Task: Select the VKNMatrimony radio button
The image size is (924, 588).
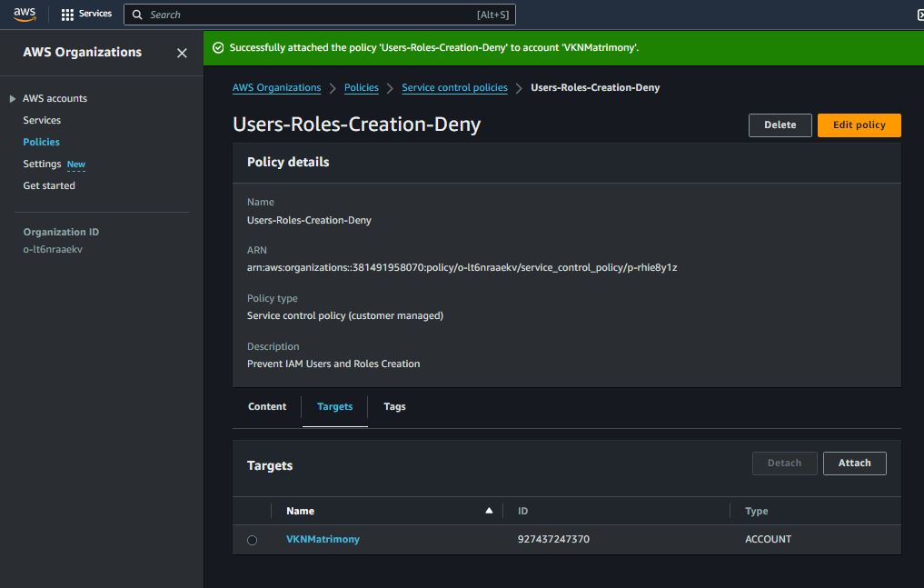Action: point(253,540)
